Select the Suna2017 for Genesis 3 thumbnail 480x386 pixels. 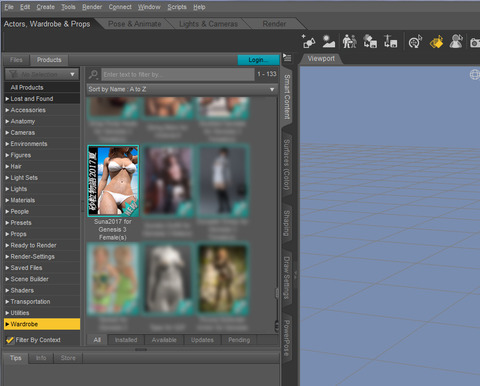click(x=113, y=181)
